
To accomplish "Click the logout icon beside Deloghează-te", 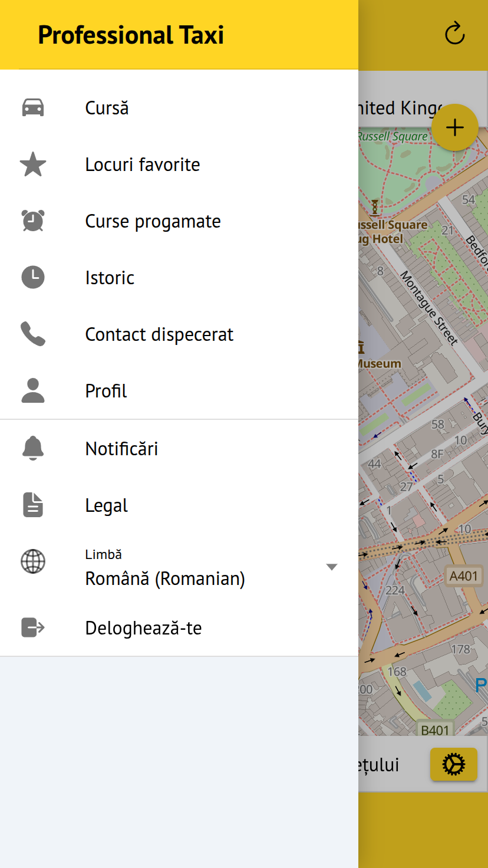I will pyautogui.click(x=33, y=627).
